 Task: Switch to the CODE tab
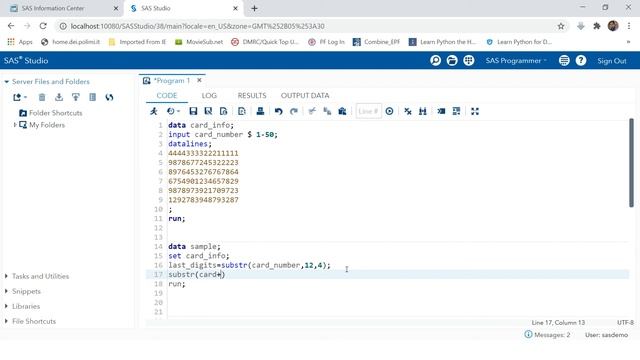coord(167,96)
